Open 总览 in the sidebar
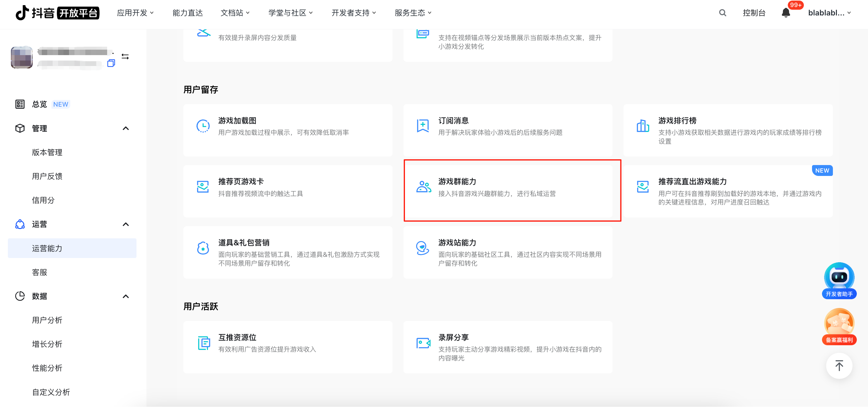 click(39, 104)
